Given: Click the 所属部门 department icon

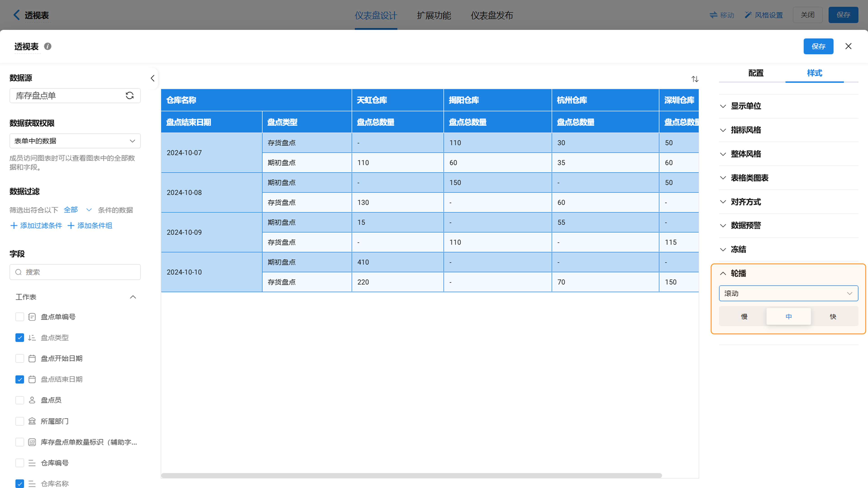Looking at the screenshot, I should point(32,421).
